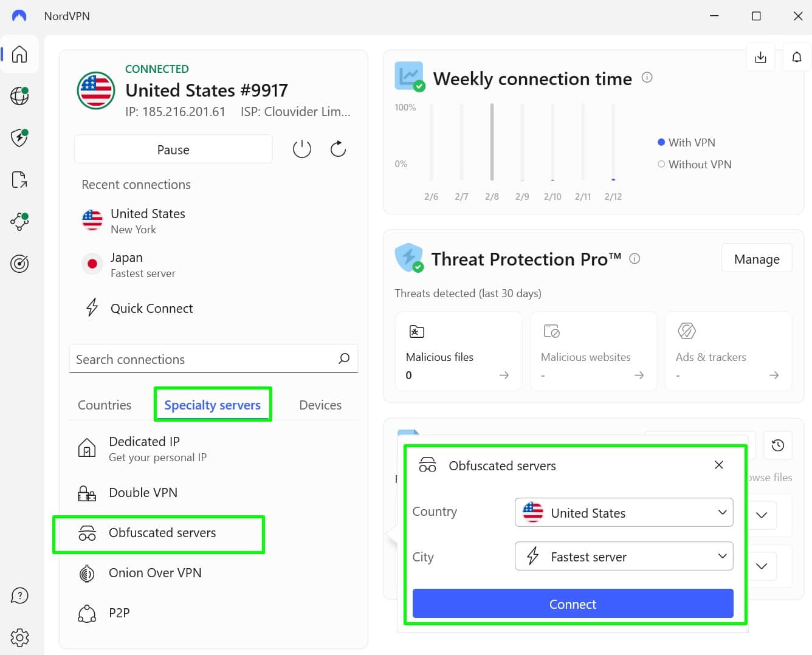Click the reconnect refresh icon
Screen dimensions: 812x655
coord(338,149)
